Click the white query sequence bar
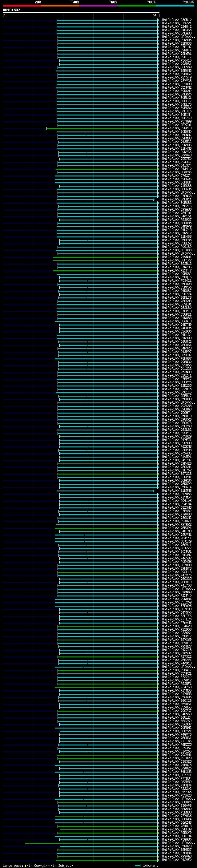This screenshot has width=197, height=868. [81, 12]
